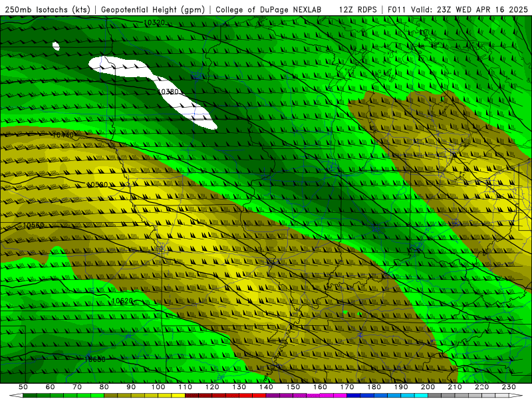The height and width of the screenshot is (399, 532).
Task: Click the 'College of DuPage NEXLAB' label
Action: click(x=269, y=10)
